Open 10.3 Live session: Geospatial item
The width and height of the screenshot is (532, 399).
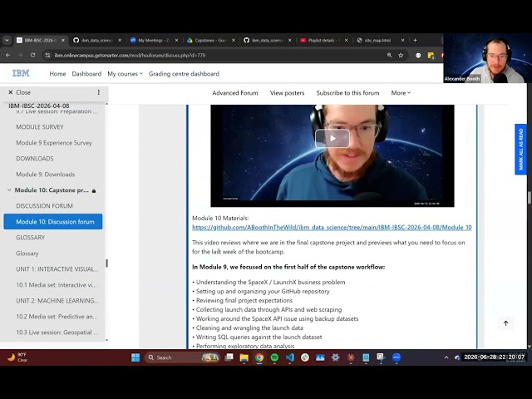pyautogui.click(x=57, y=332)
